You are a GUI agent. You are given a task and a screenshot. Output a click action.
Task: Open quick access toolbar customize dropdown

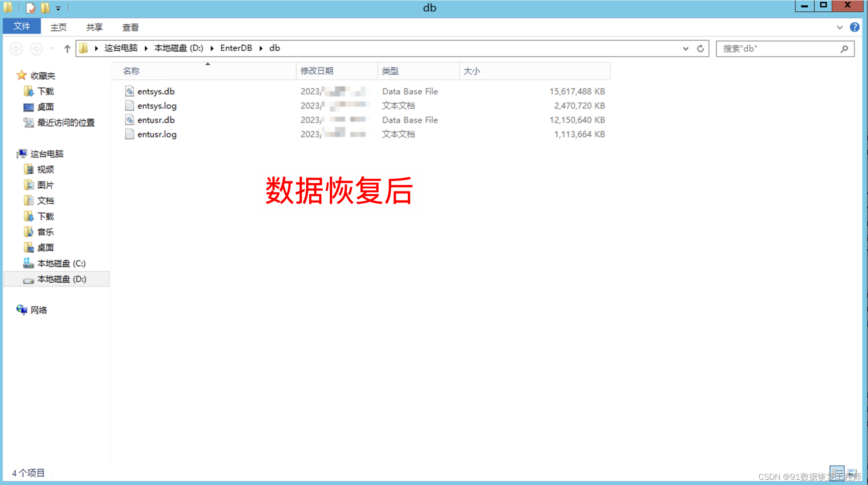click(x=58, y=8)
